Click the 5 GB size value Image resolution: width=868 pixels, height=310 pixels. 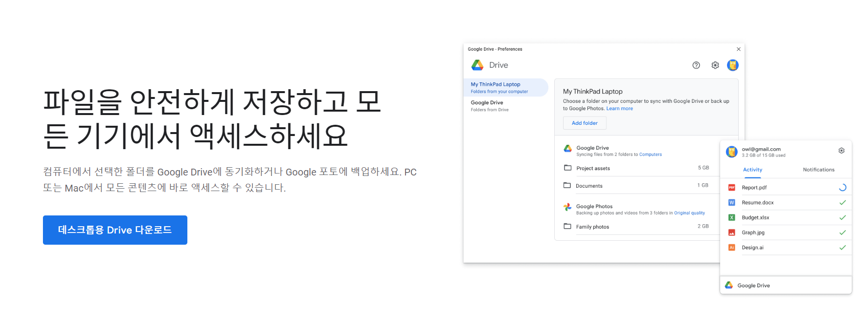[704, 168]
